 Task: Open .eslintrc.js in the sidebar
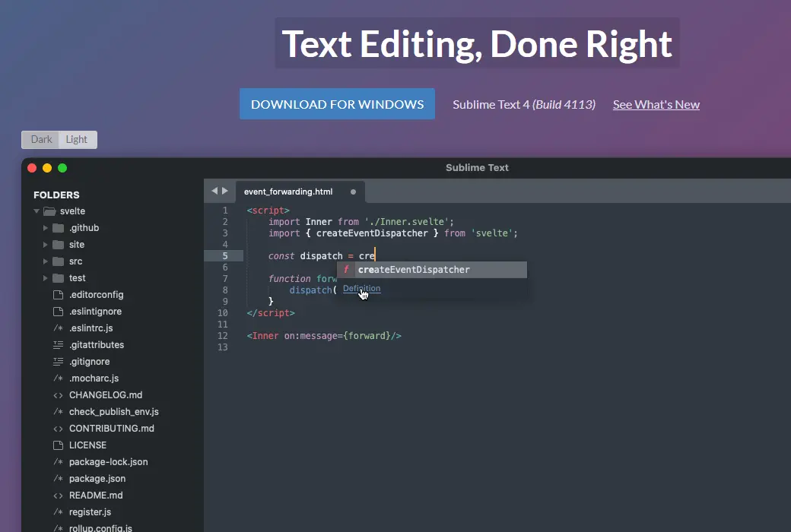point(91,328)
